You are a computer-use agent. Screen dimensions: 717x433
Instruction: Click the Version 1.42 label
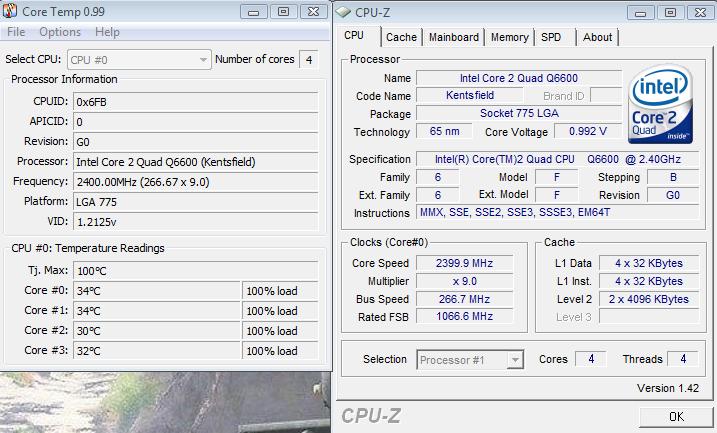(668, 388)
